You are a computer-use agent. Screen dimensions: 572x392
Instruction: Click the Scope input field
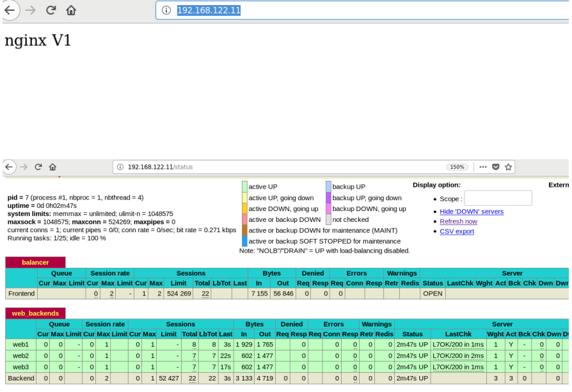tap(498, 198)
